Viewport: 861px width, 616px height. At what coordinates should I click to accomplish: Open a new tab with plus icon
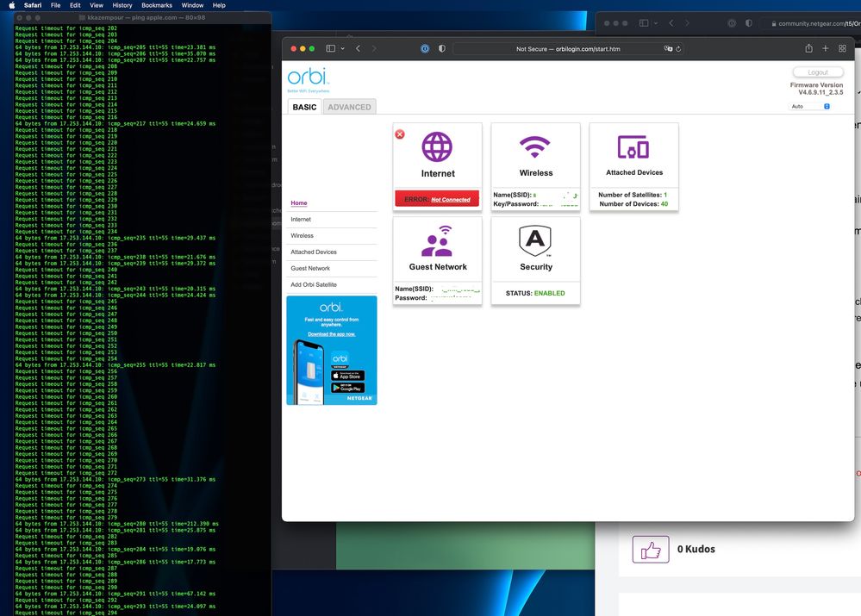pyautogui.click(x=826, y=49)
